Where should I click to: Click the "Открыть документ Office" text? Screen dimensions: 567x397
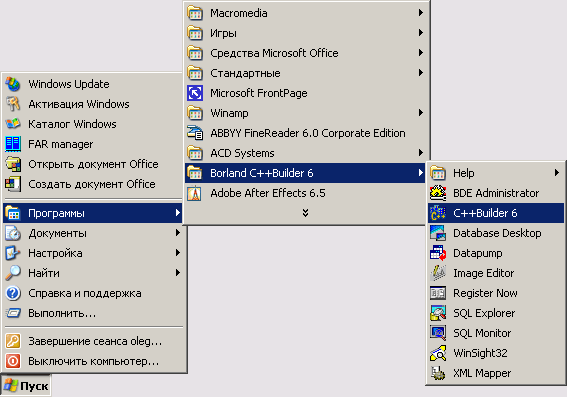coord(93,165)
